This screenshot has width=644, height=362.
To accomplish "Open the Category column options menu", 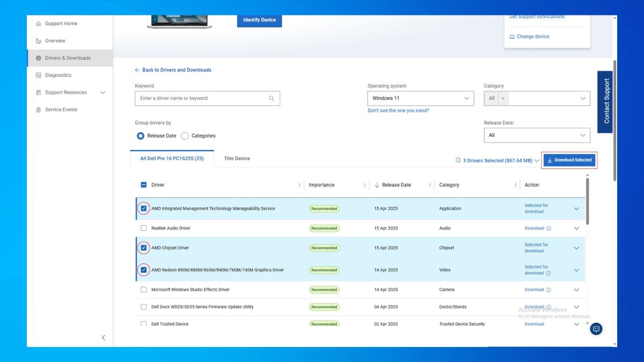I will [x=516, y=185].
